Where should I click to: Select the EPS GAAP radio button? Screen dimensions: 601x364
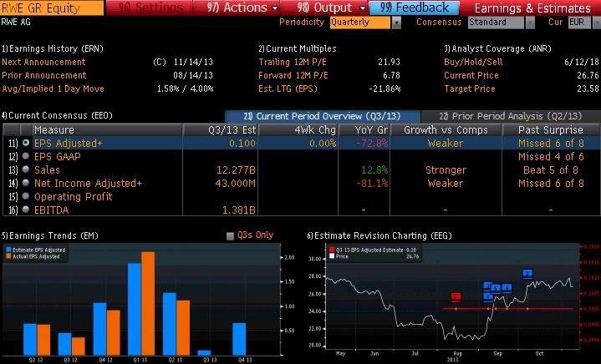[26, 156]
